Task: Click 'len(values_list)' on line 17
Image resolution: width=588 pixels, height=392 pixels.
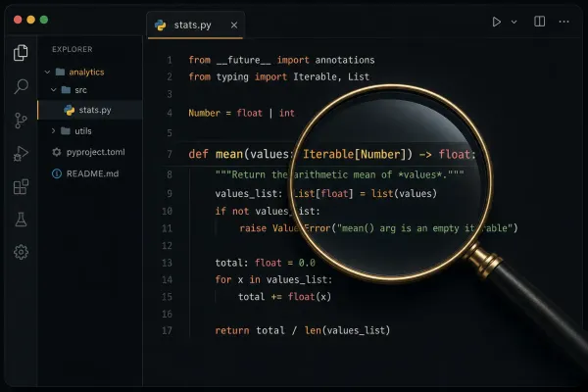Action: pyautogui.click(x=347, y=330)
